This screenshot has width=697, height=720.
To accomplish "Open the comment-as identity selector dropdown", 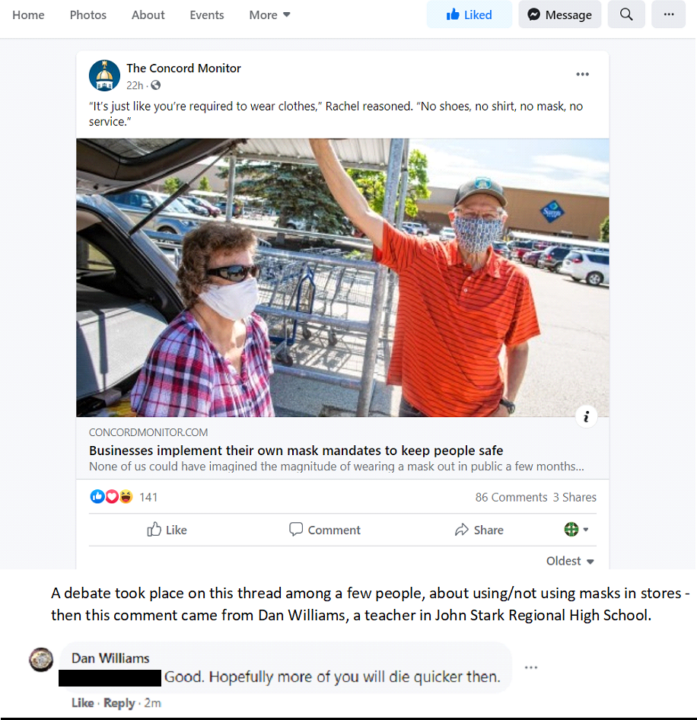I will tap(576, 529).
